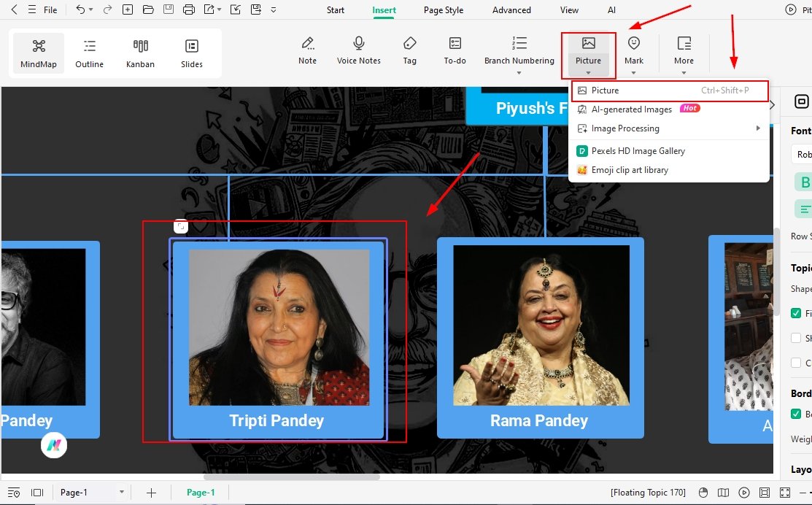Viewport: 812px width, 505px height.
Task: Switch to the Insert tab
Action: coord(384,9)
